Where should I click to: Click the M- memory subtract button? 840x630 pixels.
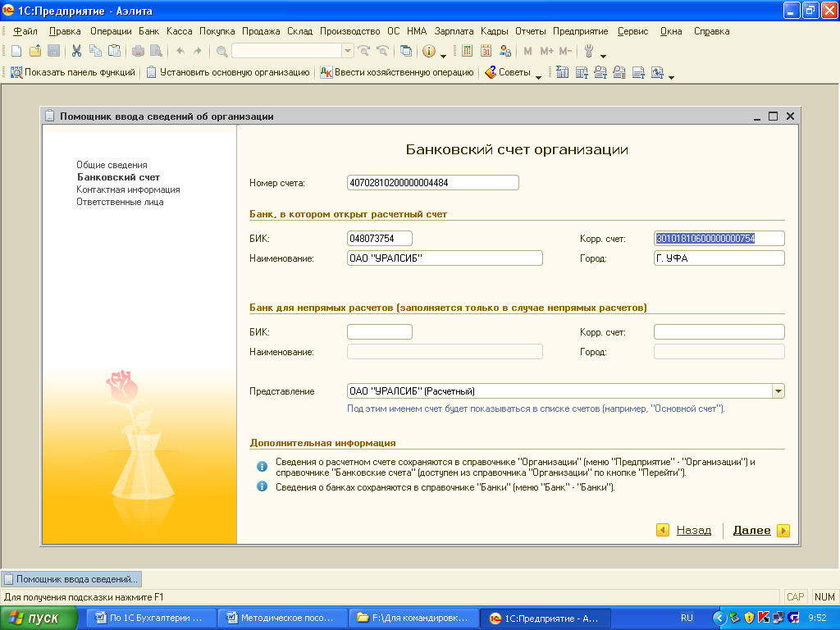(565, 51)
